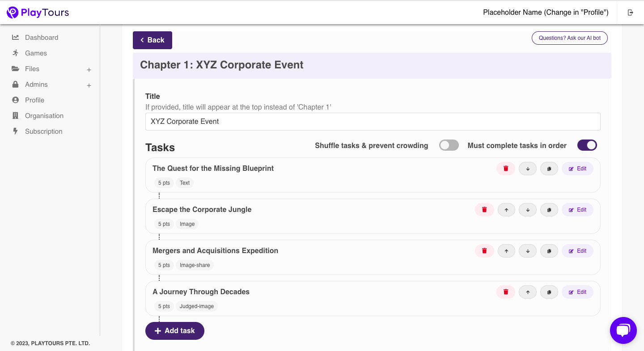Viewport: 644px width, 351px height.
Task: Expand the Admins sidebar section
Action: 89,85
